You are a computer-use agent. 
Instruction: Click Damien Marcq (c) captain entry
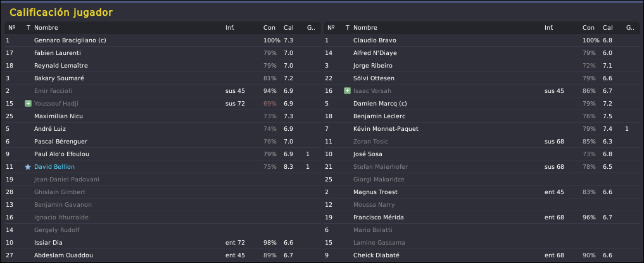point(481,104)
